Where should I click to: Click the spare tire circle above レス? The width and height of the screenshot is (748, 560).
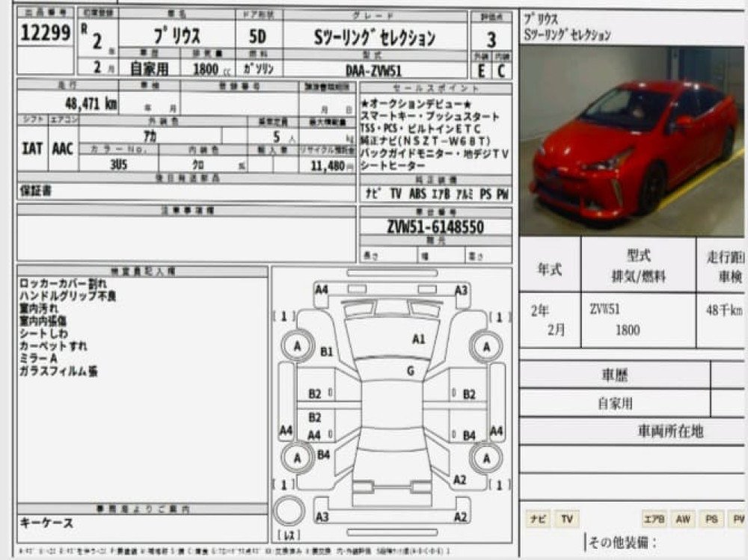point(289,511)
